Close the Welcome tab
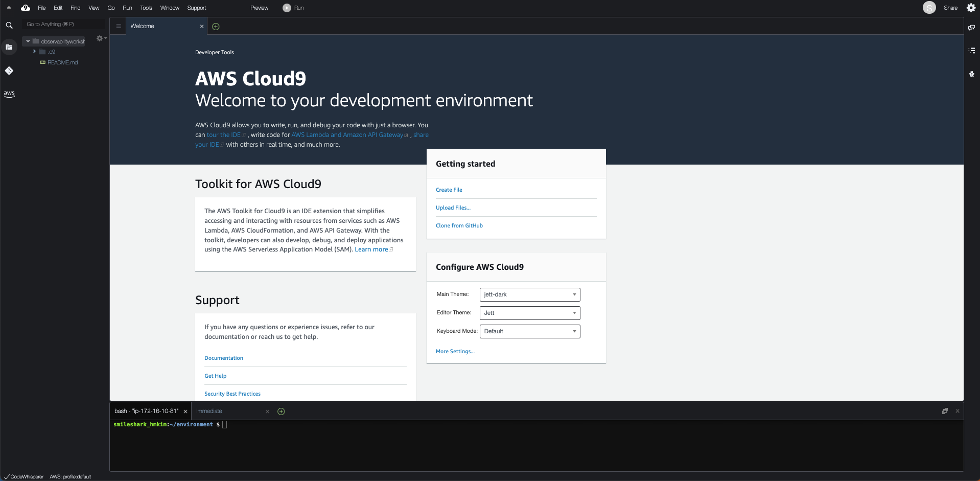The image size is (980, 481). point(202,27)
